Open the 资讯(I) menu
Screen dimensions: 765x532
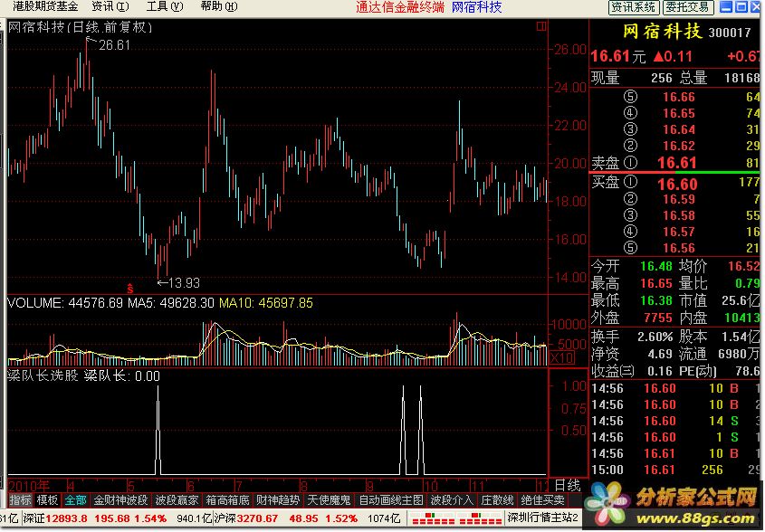(110, 6)
